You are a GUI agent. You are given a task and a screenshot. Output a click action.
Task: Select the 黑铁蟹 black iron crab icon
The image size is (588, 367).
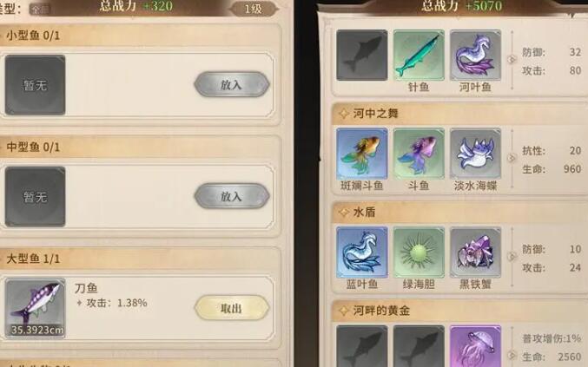click(x=475, y=252)
